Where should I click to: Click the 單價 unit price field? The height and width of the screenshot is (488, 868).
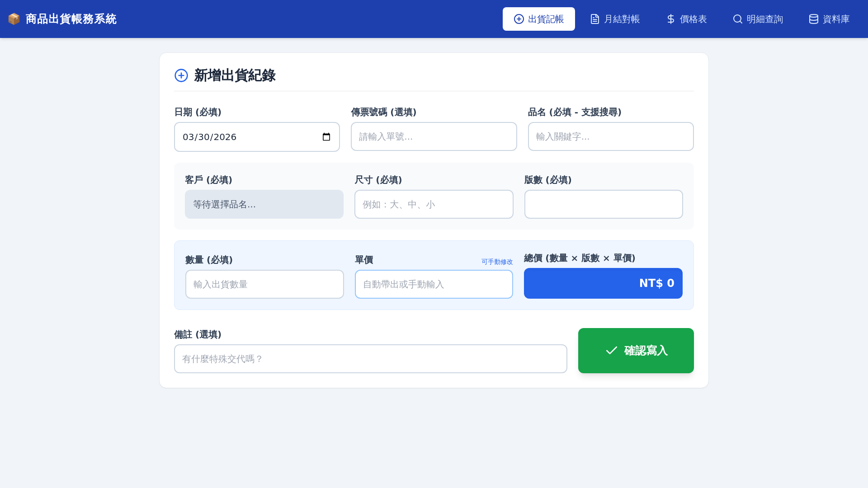(x=434, y=284)
